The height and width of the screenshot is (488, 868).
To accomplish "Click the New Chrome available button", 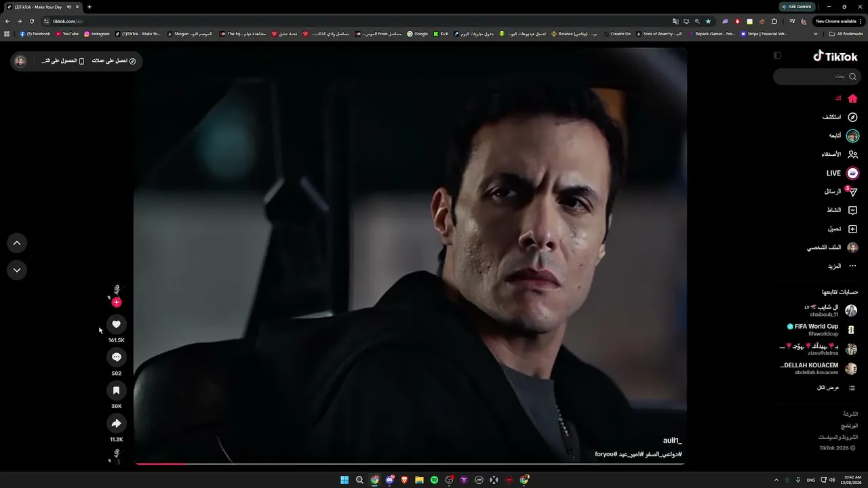I will (838, 21).
